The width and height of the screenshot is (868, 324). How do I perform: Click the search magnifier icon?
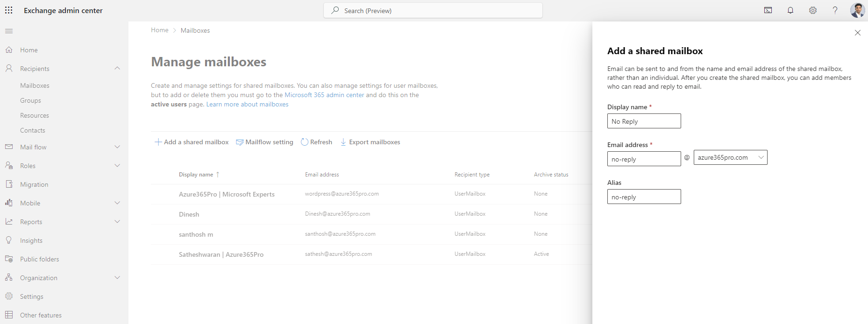335,10
